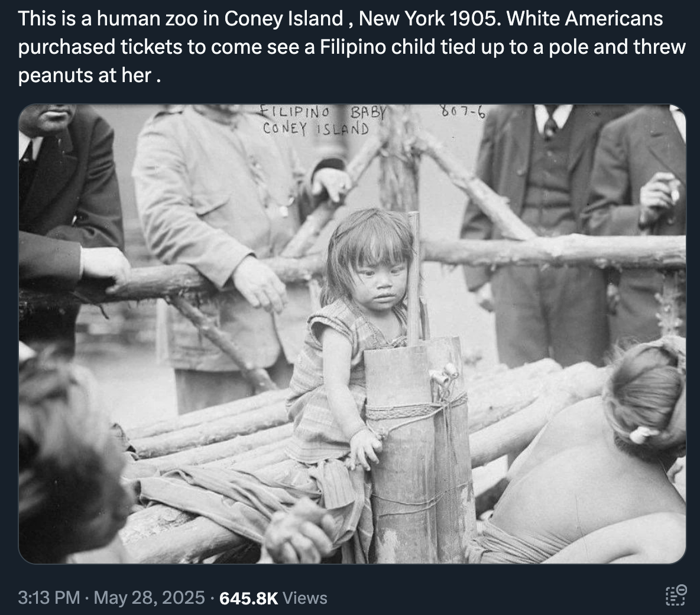Click the phrase Coney Island in tweet
The height and width of the screenshot is (615, 700).
point(283,19)
